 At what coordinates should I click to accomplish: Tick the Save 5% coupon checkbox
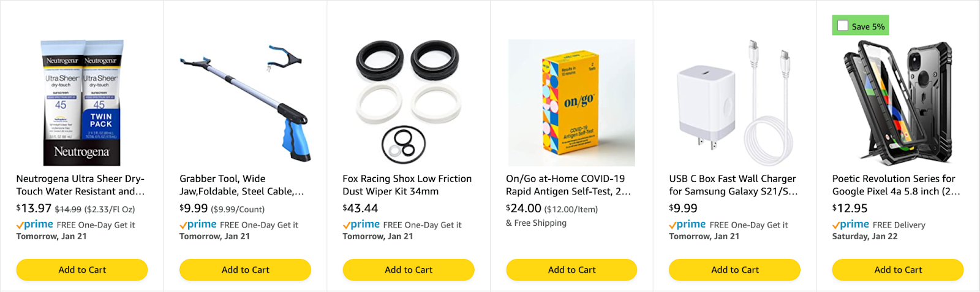[x=843, y=26]
